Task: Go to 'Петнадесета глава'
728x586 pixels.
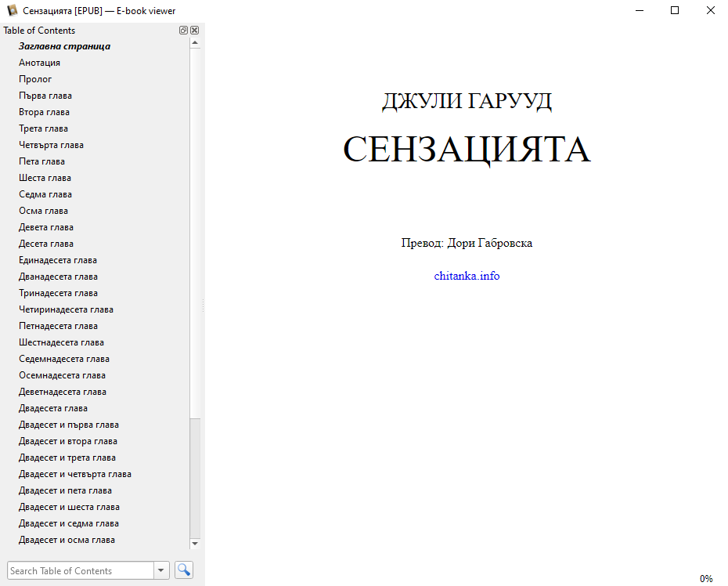Action: [x=58, y=326]
